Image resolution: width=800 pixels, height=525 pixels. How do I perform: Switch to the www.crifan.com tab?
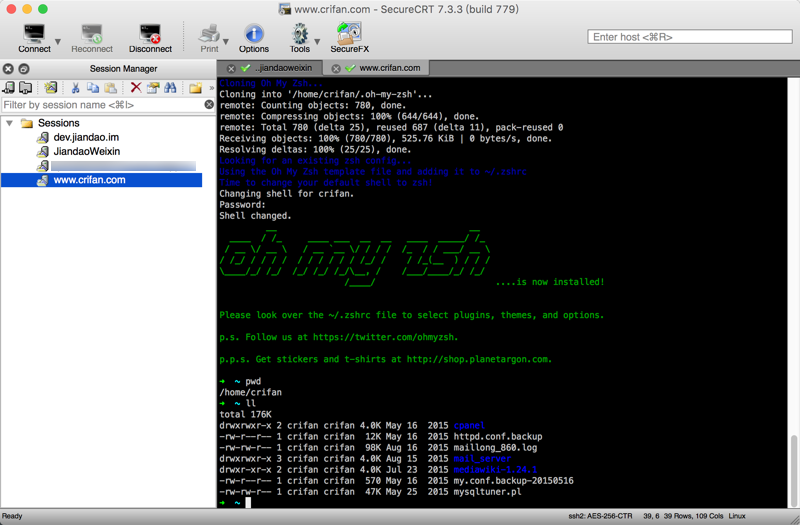pos(390,68)
